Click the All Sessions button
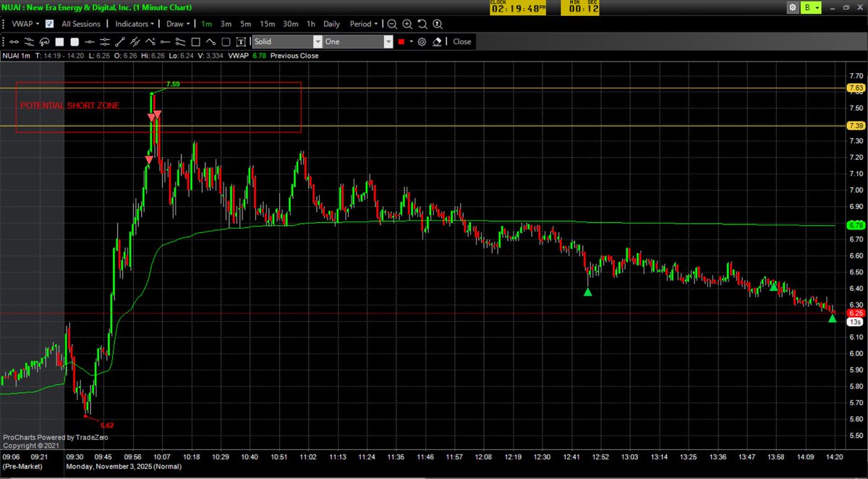The image size is (868, 479). [81, 23]
